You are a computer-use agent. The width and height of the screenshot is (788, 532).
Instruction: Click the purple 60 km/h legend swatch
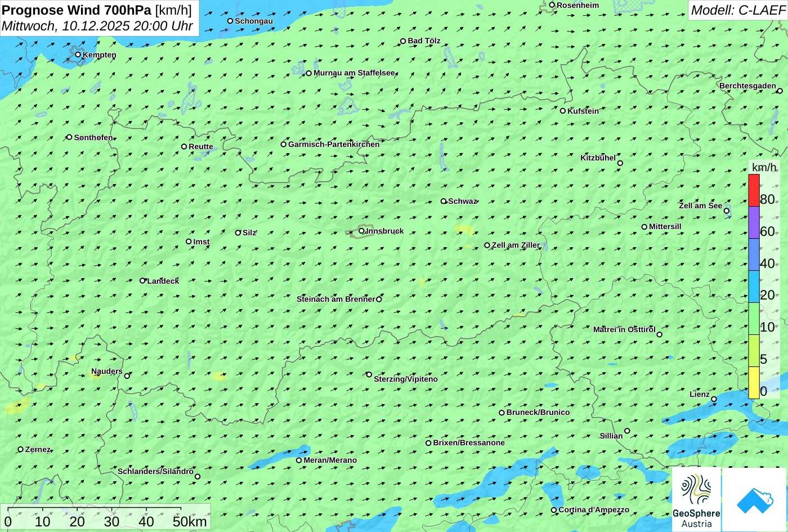pyautogui.click(x=754, y=223)
